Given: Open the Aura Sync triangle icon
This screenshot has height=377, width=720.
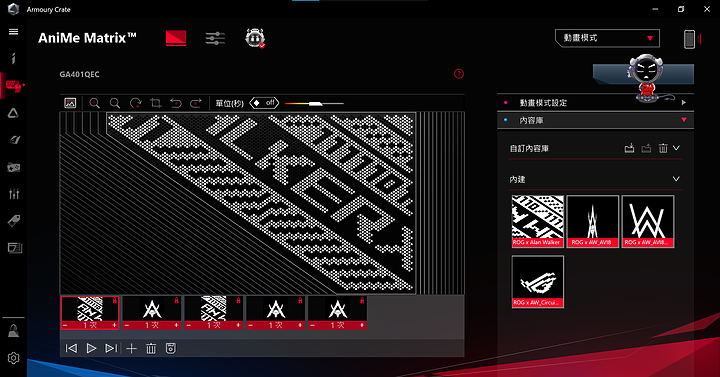Looking at the screenshot, I should [13, 113].
